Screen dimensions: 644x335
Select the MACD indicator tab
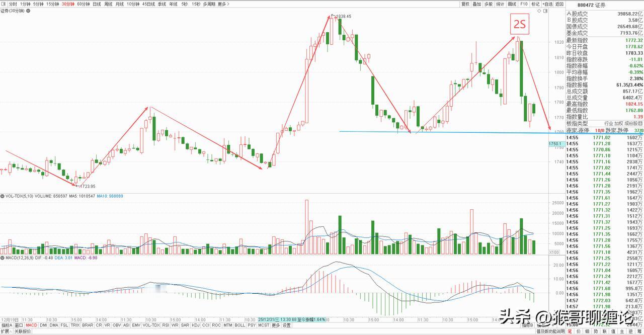tap(32, 325)
